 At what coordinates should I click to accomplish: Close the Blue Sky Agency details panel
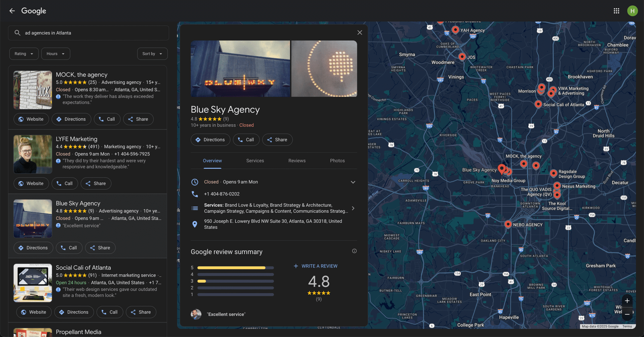(360, 33)
